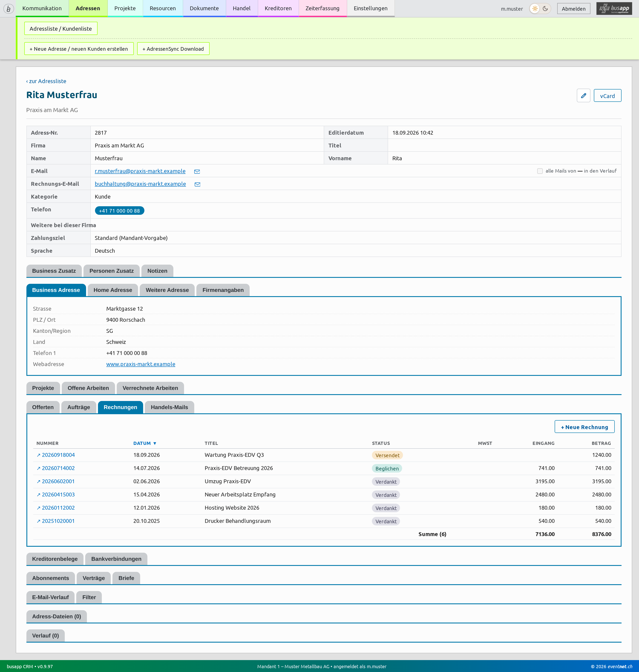The width and height of the screenshot is (639, 672).
Task: Click the pencil edit icon for Rita Musterfrau
Action: [583, 96]
